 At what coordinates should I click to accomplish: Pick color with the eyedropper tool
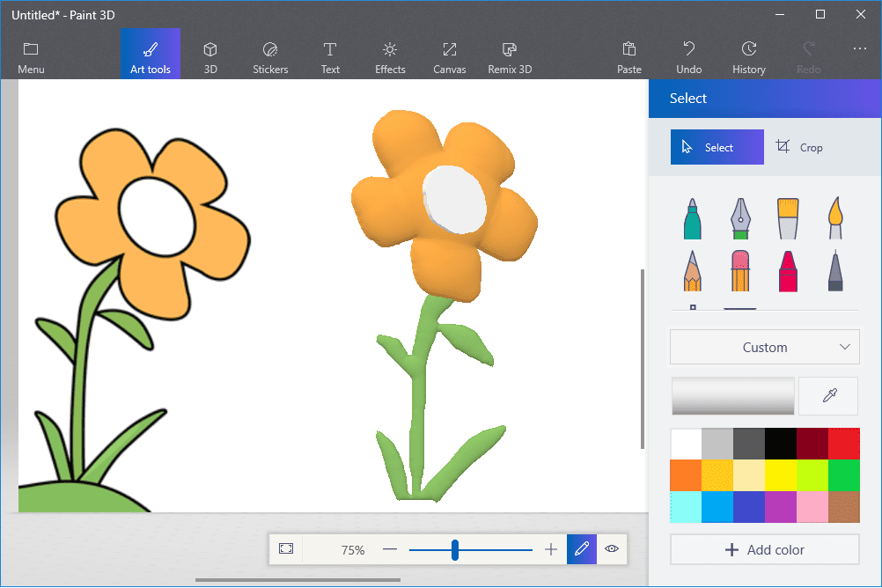(828, 396)
